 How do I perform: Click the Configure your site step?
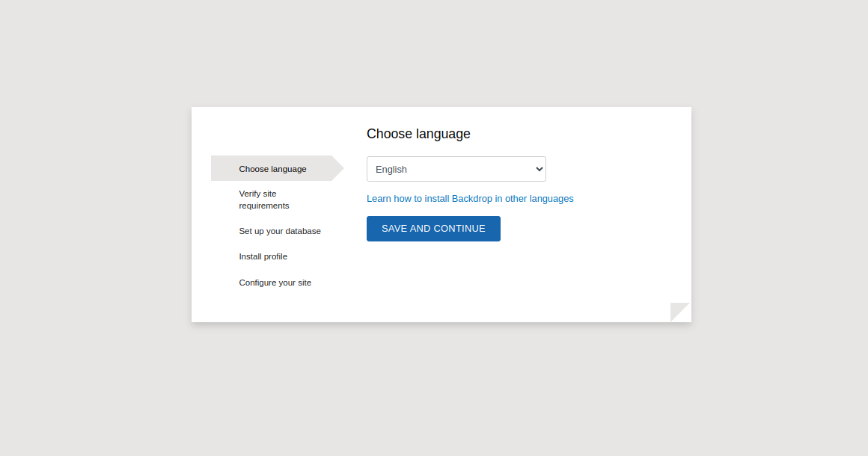coord(275,283)
